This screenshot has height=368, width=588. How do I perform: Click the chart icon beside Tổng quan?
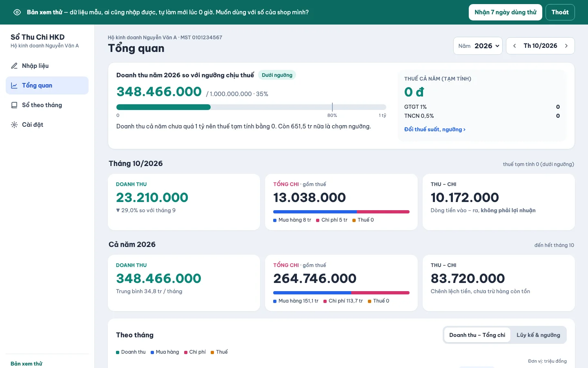[x=14, y=85]
